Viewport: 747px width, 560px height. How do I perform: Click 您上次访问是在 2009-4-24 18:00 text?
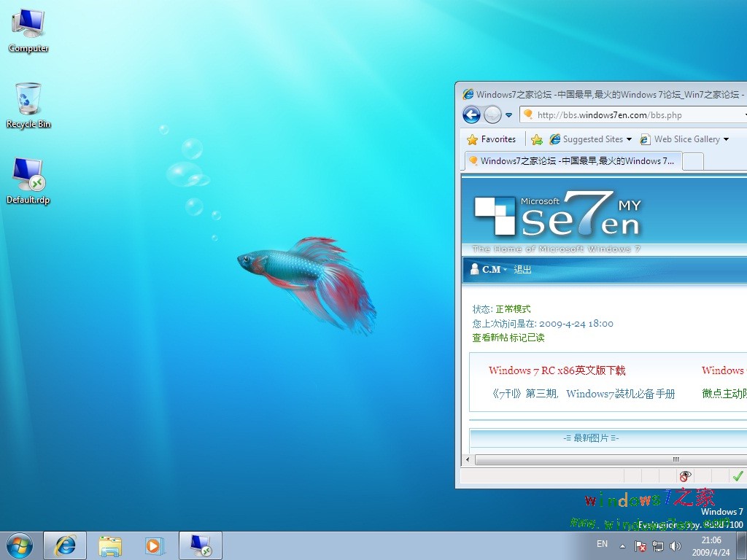pos(543,324)
